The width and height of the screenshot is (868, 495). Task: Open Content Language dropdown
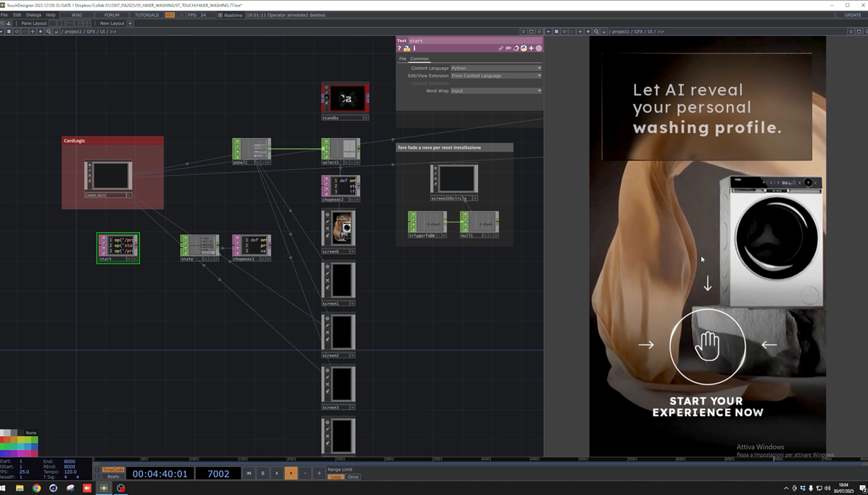(x=496, y=68)
